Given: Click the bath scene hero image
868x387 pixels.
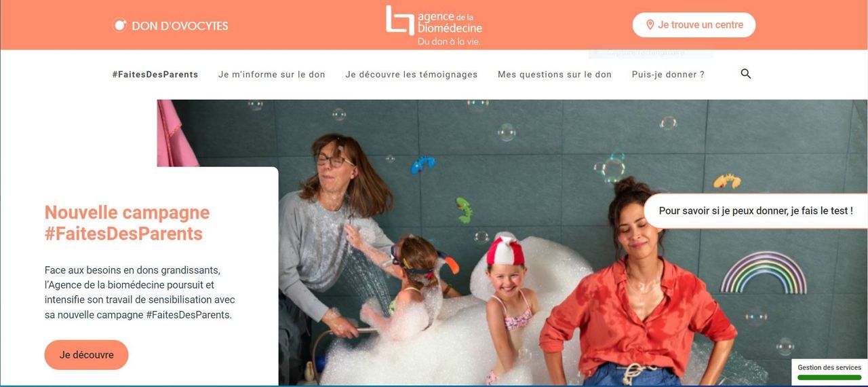Looking at the screenshot, I should click(x=512, y=242).
